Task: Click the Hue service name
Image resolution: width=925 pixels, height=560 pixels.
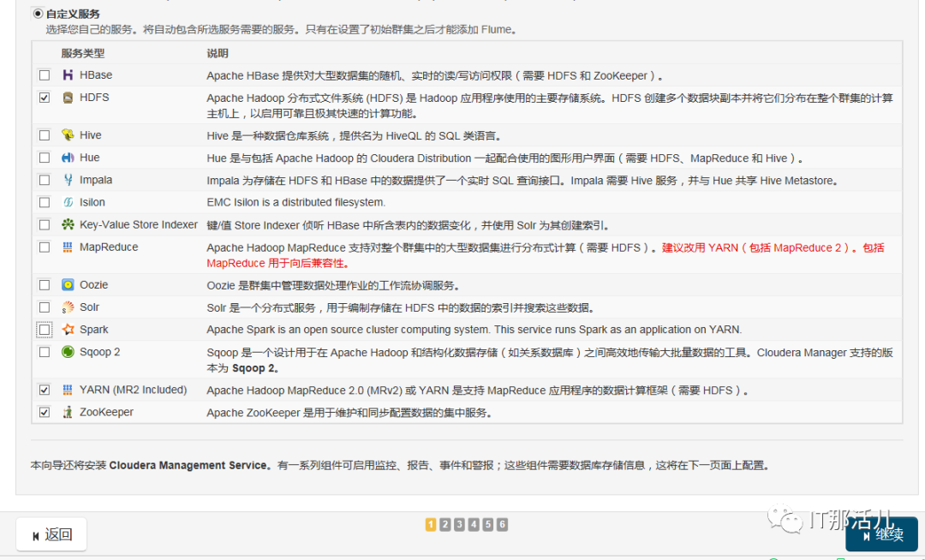Action: 90,158
